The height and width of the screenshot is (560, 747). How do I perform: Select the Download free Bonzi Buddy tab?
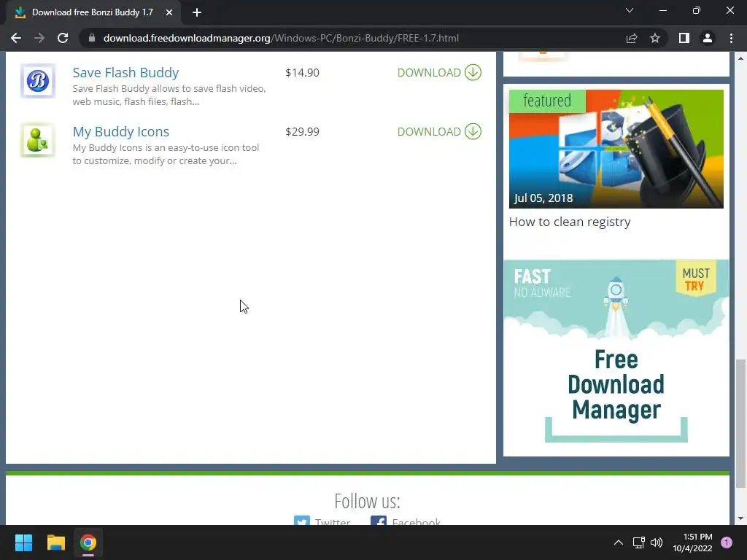(93, 12)
